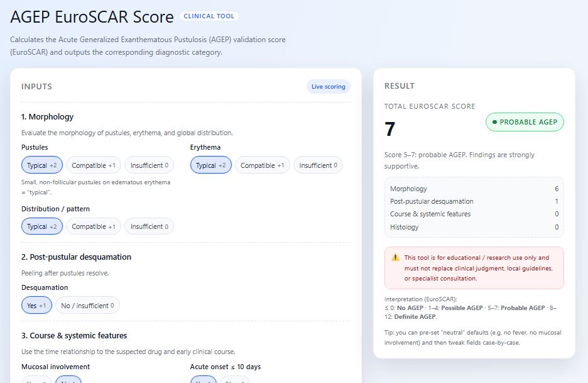Viewport: 588px width, 383px height.
Task: Click the Histology row in the result breakdown
Action: click(474, 227)
